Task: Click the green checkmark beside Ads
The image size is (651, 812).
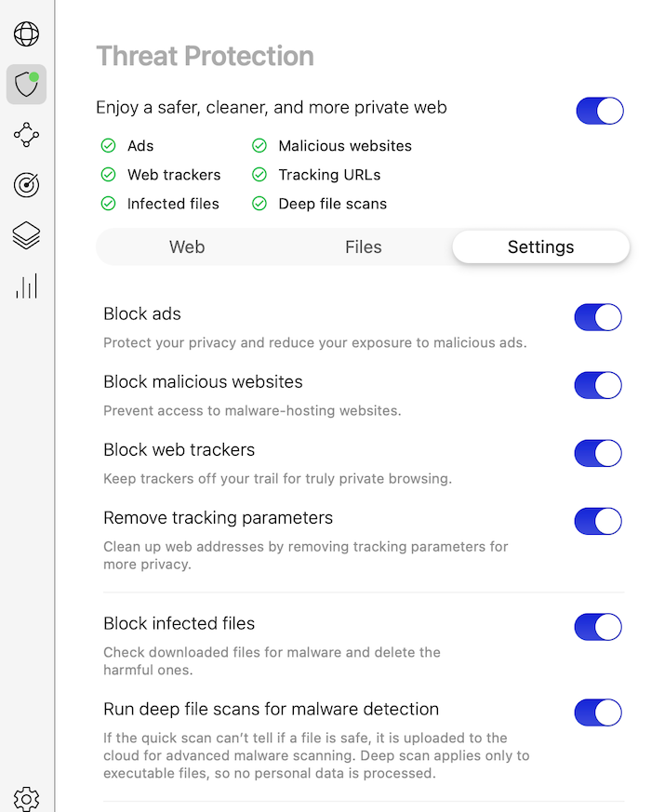Action: click(x=108, y=146)
